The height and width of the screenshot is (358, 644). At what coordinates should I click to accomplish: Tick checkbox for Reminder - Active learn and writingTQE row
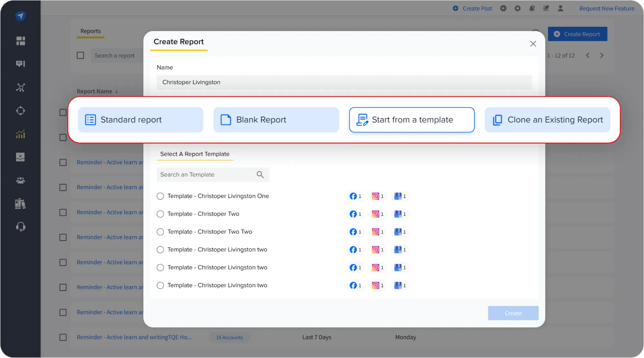coord(63,337)
